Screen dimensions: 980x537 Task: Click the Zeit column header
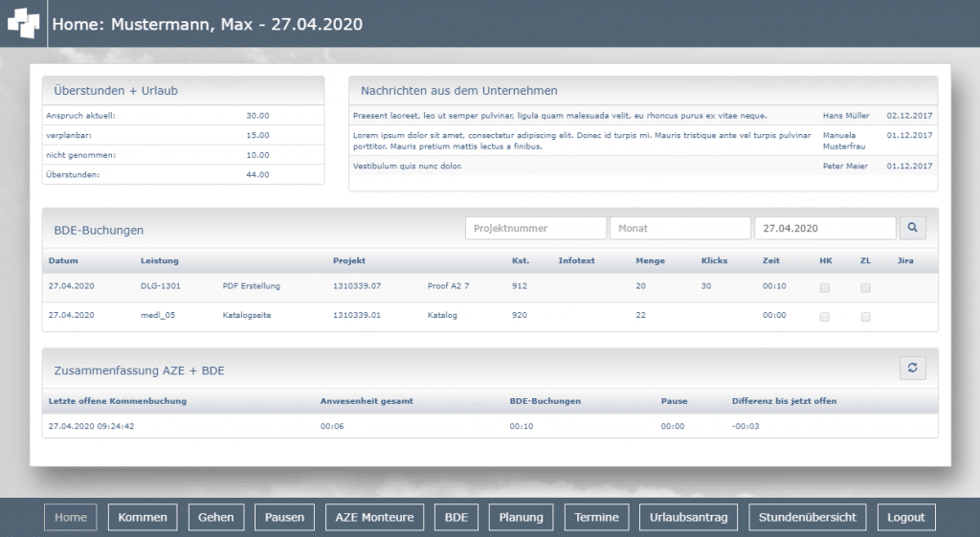tap(770, 260)
